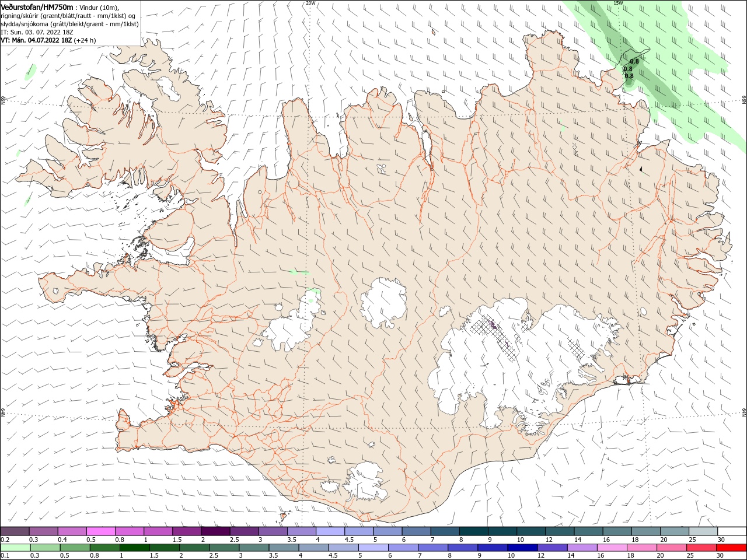Click the white swatch labeled 30 in the top legend row
The height and width of the screenshot is (560, 747).
[732, 531]
